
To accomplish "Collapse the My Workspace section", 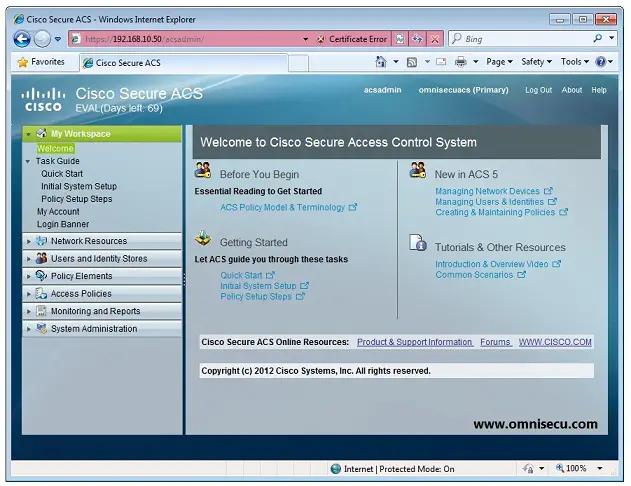I will pyautogui.click(x=28, y=134).
